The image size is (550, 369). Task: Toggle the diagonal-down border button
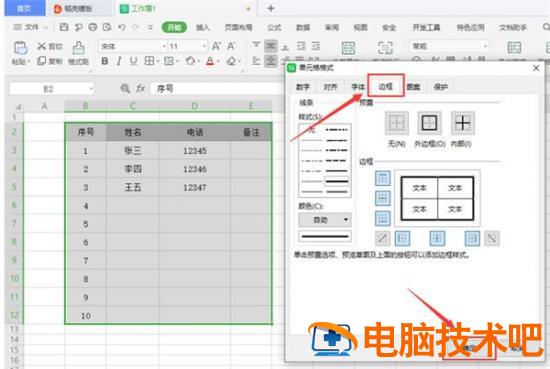(492, 239)
